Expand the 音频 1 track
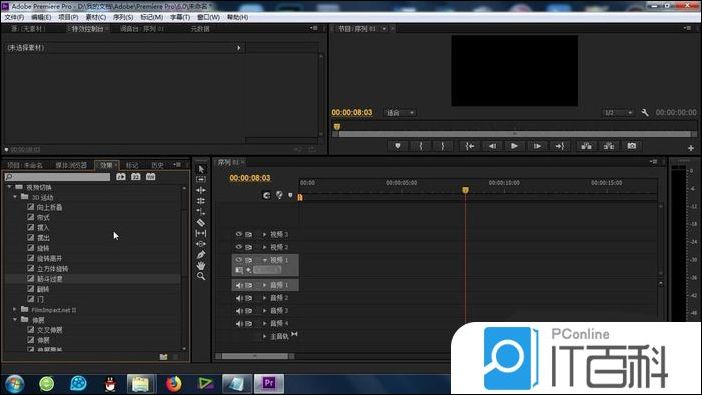Viewport: 702px width, 395px height. click(x=265, y=285)
